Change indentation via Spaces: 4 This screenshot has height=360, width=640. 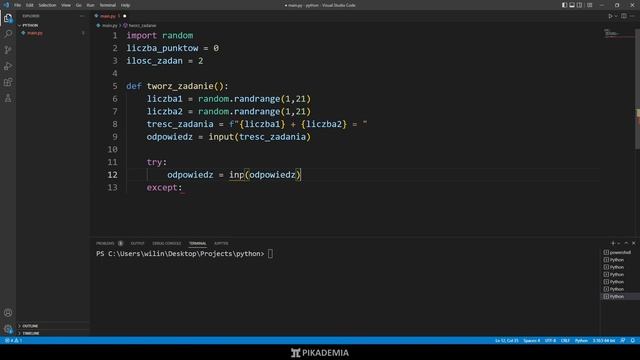tap(531, 340)
